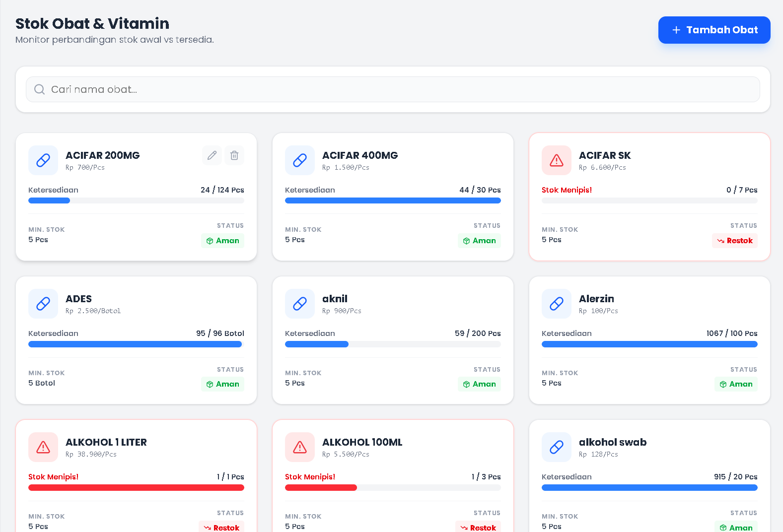This screenshot has width=783, height=532.
Task: Click the 59 / 200 Pcs stock count
Action: coord(478,333)
